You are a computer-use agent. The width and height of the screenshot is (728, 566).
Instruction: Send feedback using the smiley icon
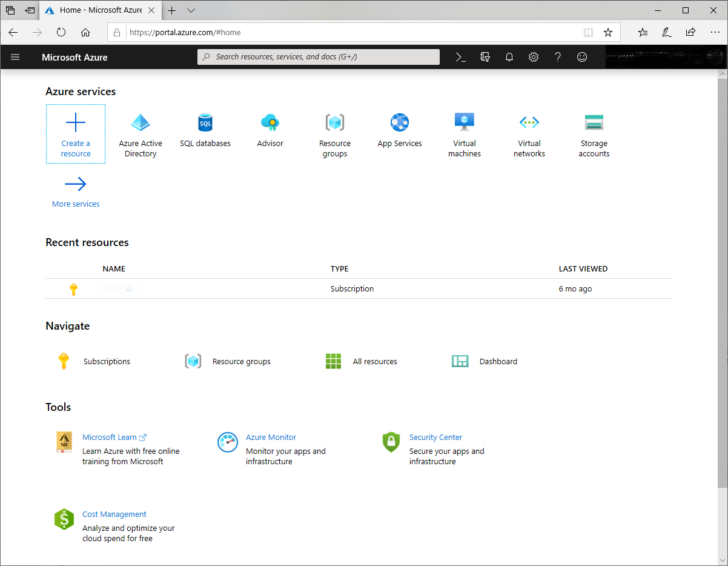coord(582,57)
